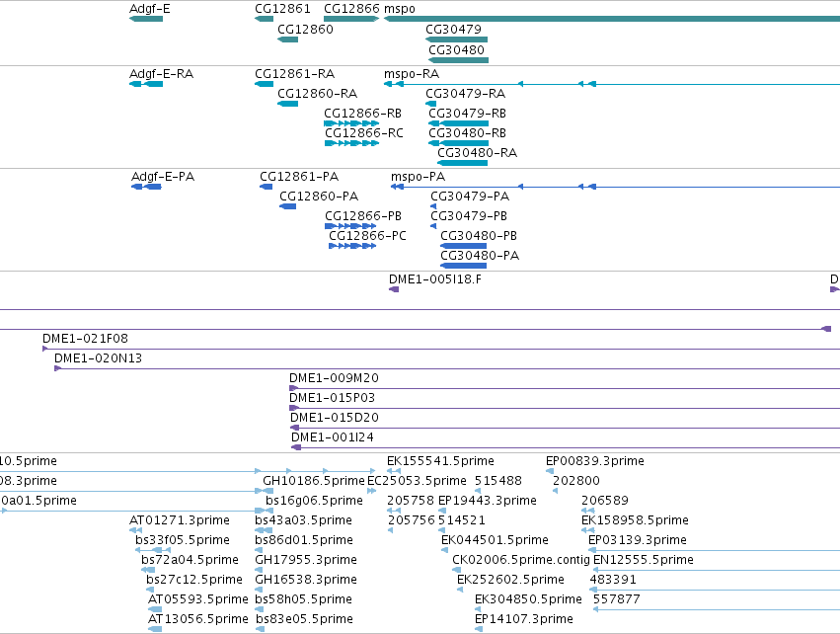Select the CG30480-PA protein label
840x634 pixels.
pyautogui.click(x=480, y=256)
